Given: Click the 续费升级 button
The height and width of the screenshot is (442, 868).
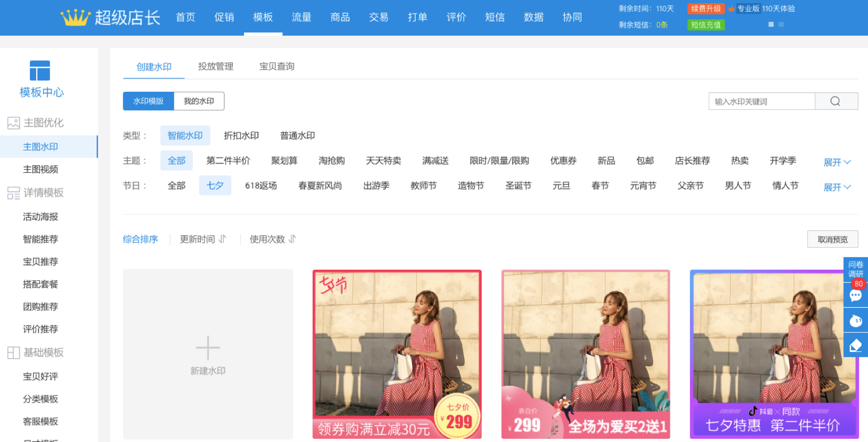Looking at the screenshot, I should pos(705,9).
